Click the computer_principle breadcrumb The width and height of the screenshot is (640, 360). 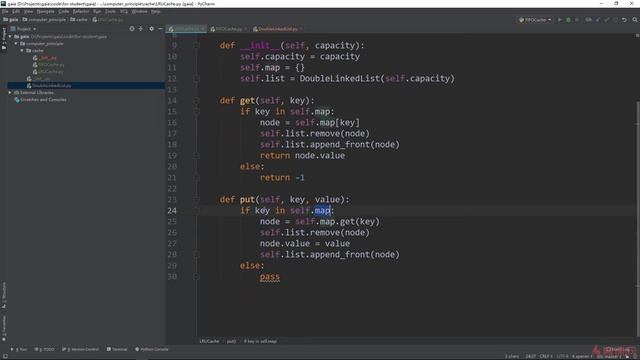coord(44,19)
